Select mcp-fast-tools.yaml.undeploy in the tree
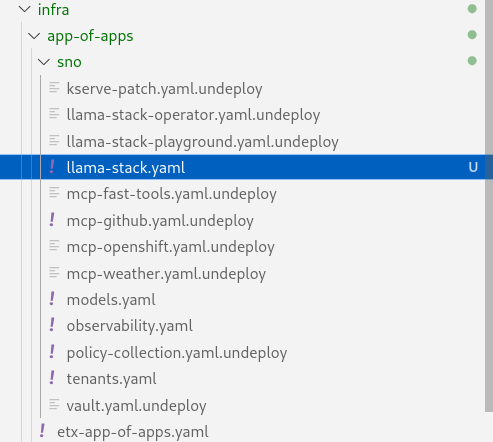This screenshot has width=493, height=442. click(x=172, y=194)
